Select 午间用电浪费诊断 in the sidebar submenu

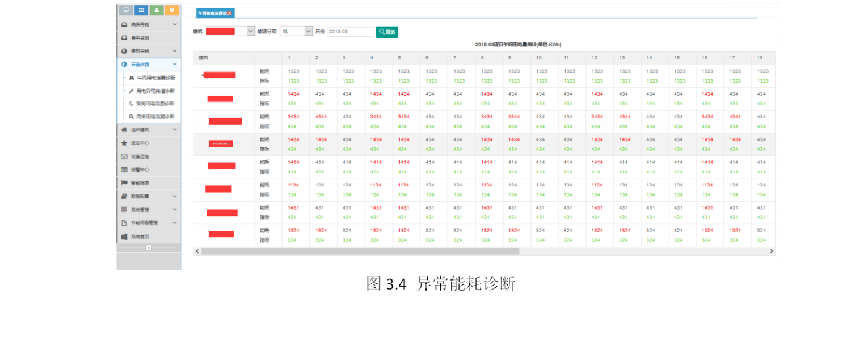(151, 78)
